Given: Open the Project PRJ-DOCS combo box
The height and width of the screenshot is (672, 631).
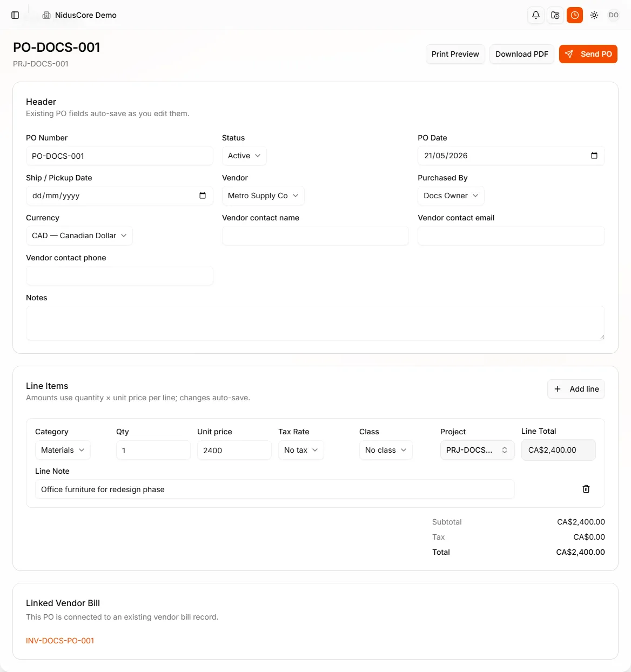Looking at the screenshot, I should coord(478,450).
